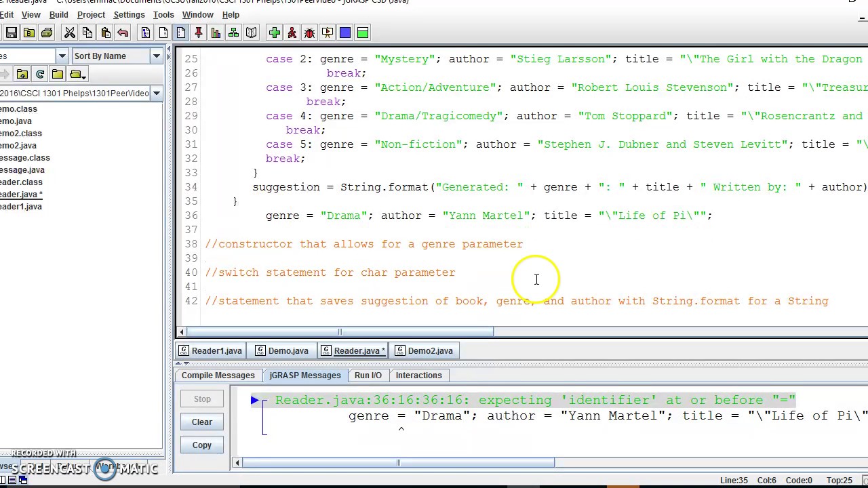Start debugging with the ladybug icon
The width and height of the screenshot is (868, 488).
pyautogui.click(x=309, y=33)
